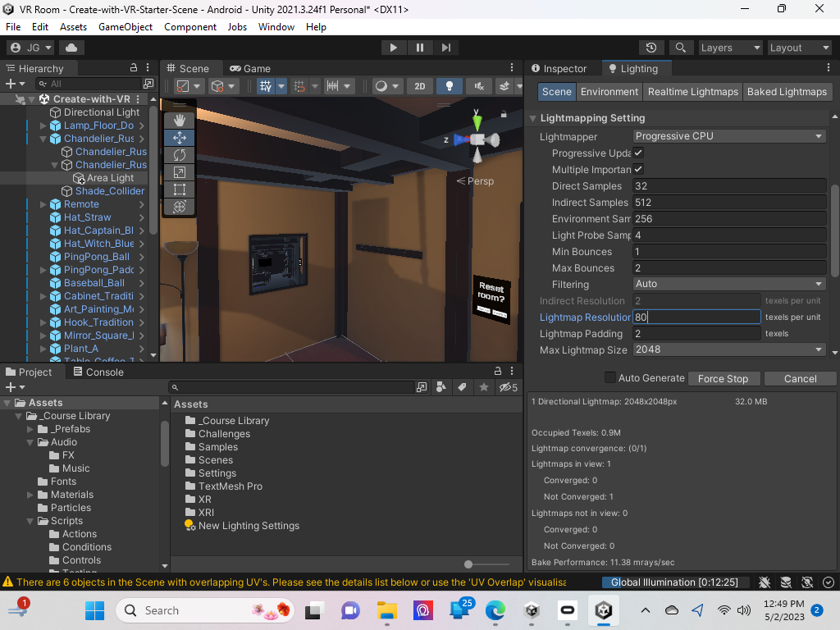The width and height of the screenshot is (840, 630).
Task: Open the Environment lighting tab
Action: (x=609, y=92)
